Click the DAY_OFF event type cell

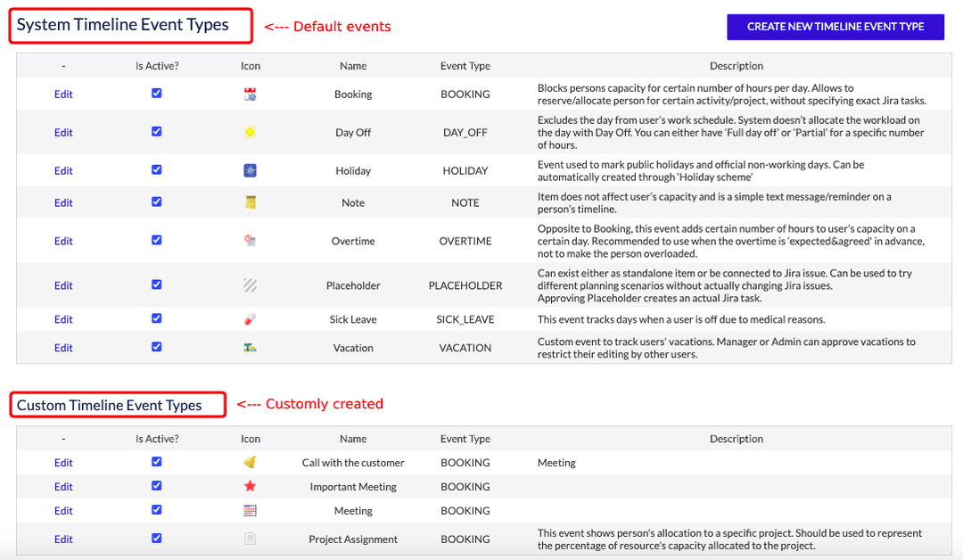465,132
